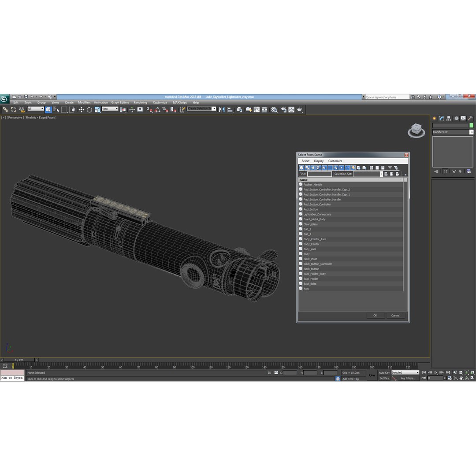Open Selection Set dropdown in dialog
The height and width of the screenshot is (476, 476).
point(381,174)
